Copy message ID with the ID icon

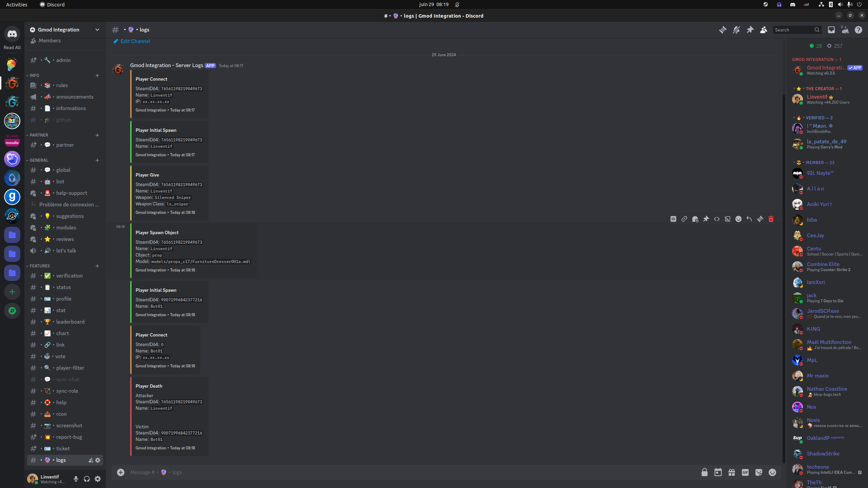coord(673,219)
